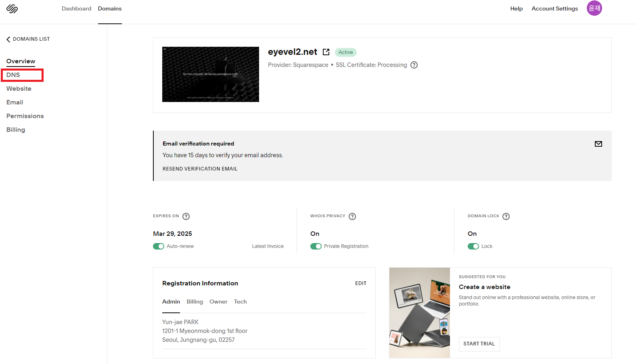Select Overview in the sidebar

pyautogui.click(x=21, y=61)
